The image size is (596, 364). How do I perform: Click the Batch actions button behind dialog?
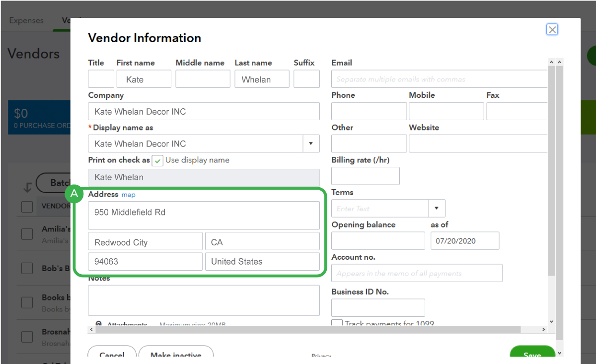tap(54, 183)
